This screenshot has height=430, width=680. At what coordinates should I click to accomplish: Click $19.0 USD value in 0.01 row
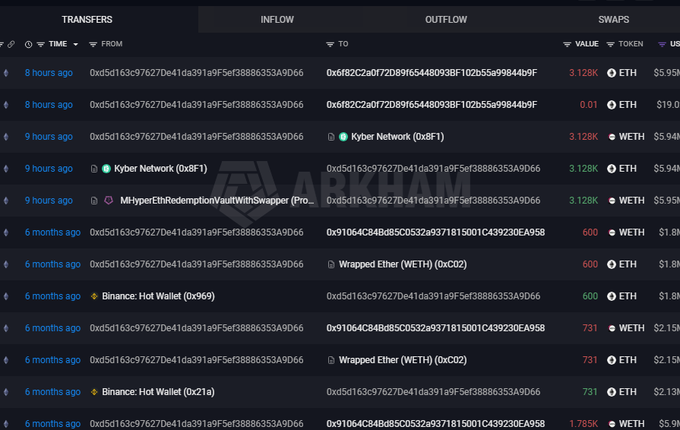click(x=667, y=104)
